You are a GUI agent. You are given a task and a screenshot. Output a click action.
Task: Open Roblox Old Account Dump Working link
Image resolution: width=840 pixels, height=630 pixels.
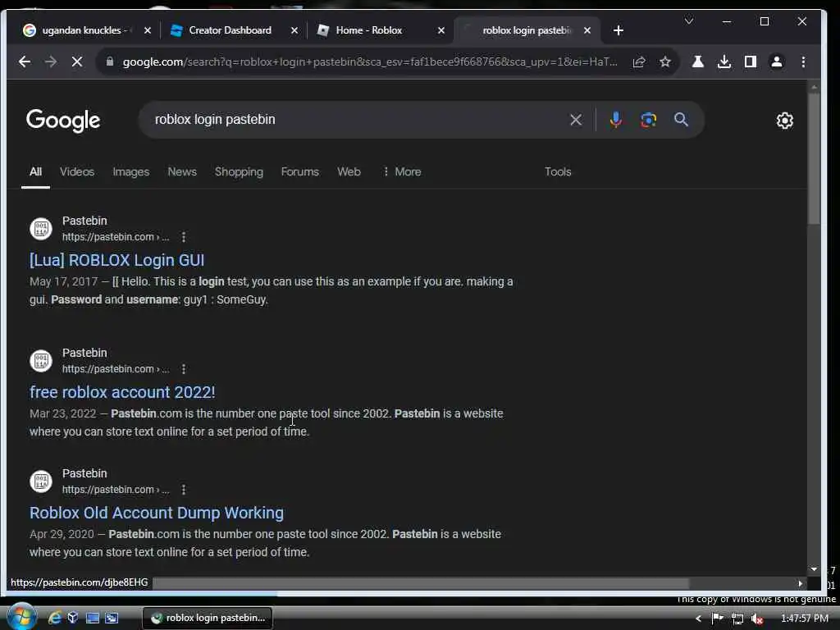[x=157, y=513]
